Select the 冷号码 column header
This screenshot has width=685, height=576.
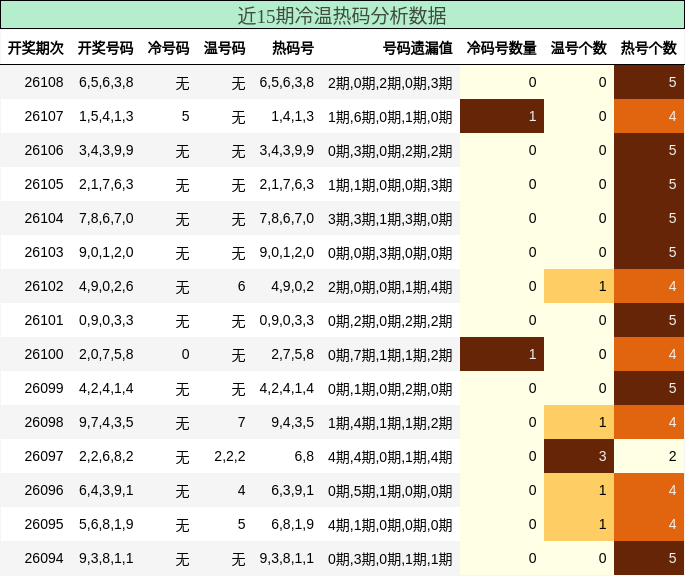click(169, 48)
